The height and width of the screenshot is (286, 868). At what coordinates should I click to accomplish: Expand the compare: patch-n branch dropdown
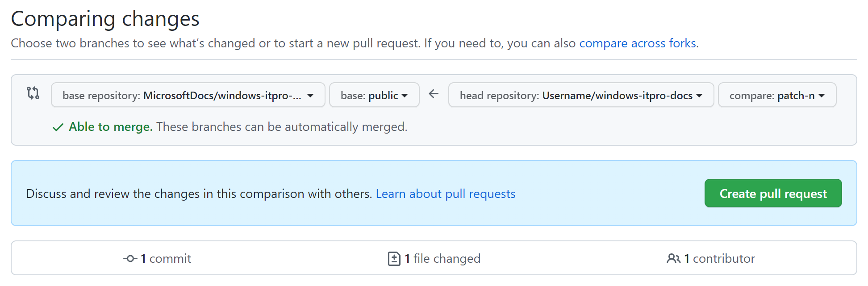pos(777,95)
